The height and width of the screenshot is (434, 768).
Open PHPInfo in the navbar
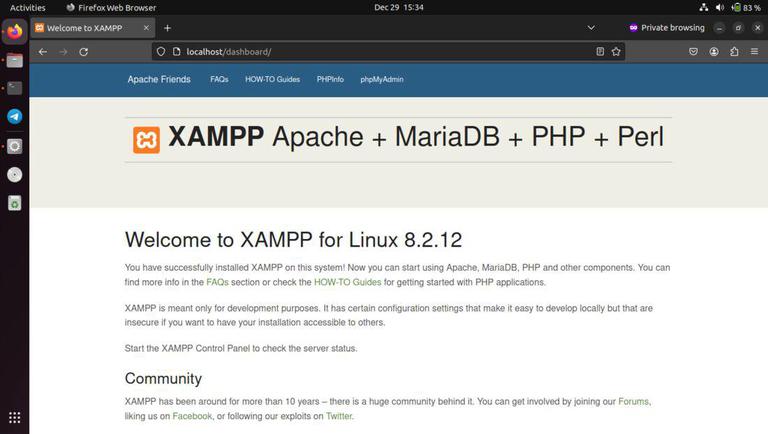(x=330, y=79)
